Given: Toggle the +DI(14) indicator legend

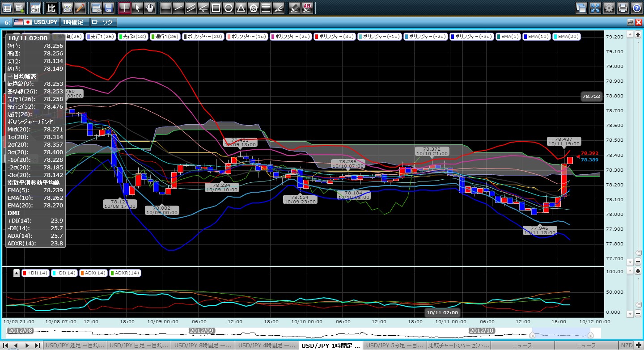Looking at the screenshot, I should [35, 273].
